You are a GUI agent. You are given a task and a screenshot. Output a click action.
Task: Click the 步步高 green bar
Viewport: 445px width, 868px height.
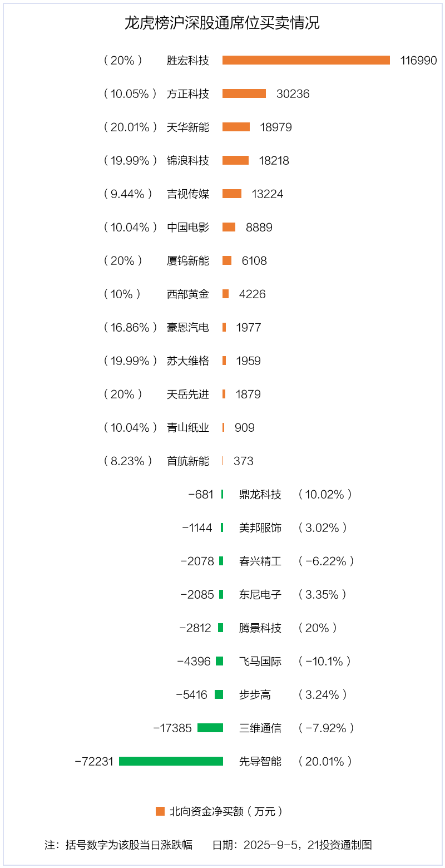(219, 694)
